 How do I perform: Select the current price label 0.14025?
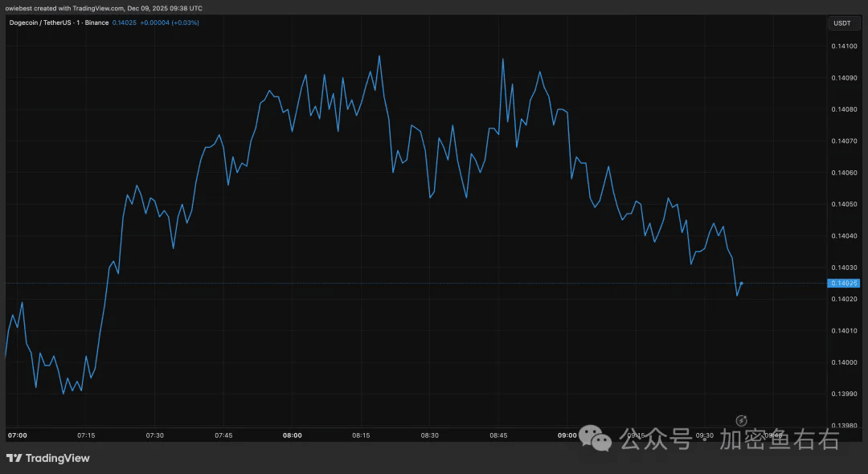pyautogui.click(x=844, y=283)
